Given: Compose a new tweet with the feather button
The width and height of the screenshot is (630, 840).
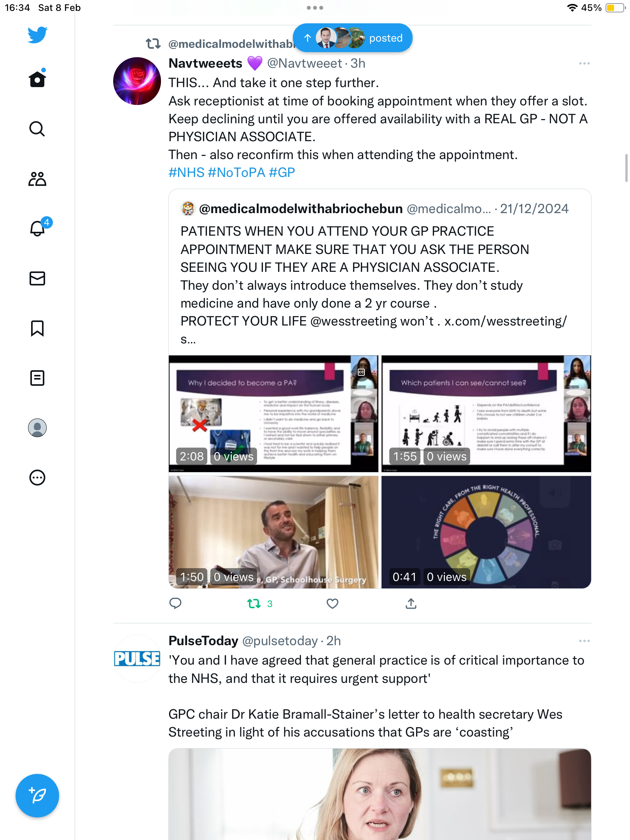Looking at the screenshot, I should point(37,796).
